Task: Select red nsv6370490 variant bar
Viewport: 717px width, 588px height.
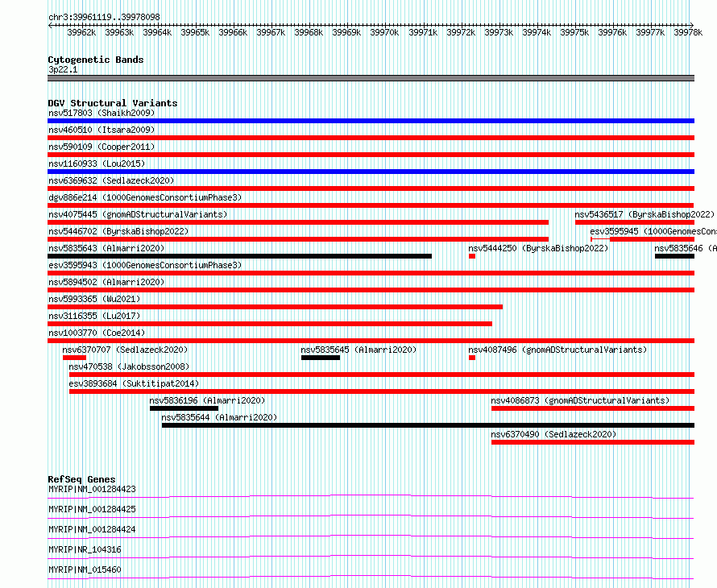Action: point(593,442)
